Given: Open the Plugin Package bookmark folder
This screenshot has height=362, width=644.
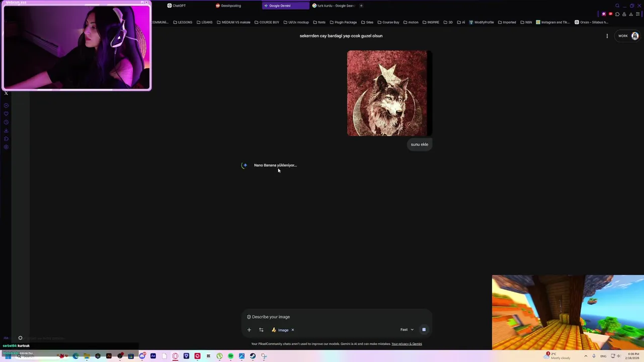Looking at the screenshot, I should (343, 22).
